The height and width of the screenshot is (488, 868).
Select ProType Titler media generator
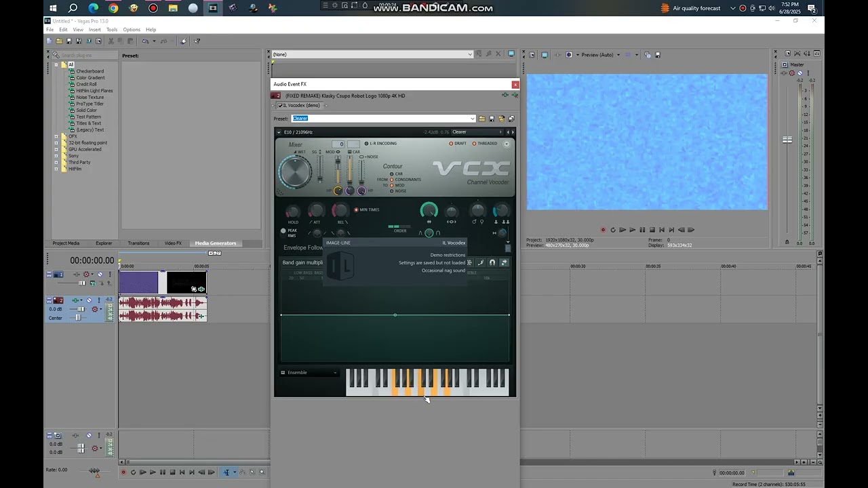(90, 104)
